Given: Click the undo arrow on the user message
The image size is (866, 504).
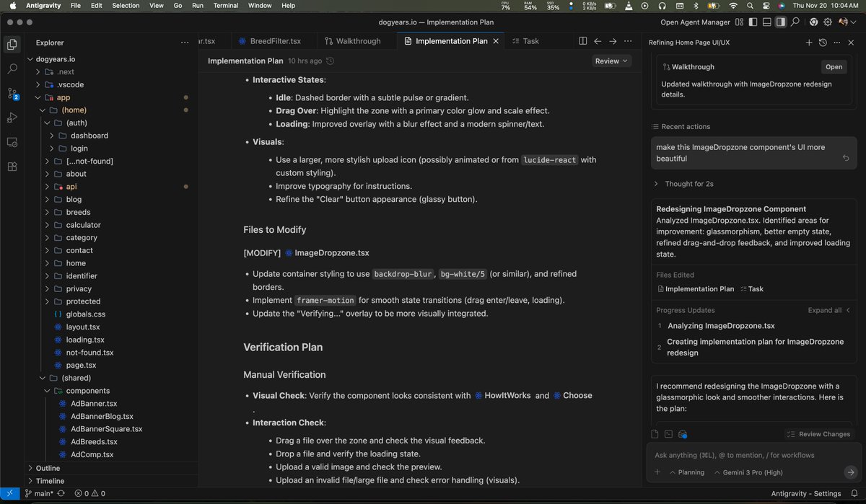Looking at the screenshot, I should (845, 157).
